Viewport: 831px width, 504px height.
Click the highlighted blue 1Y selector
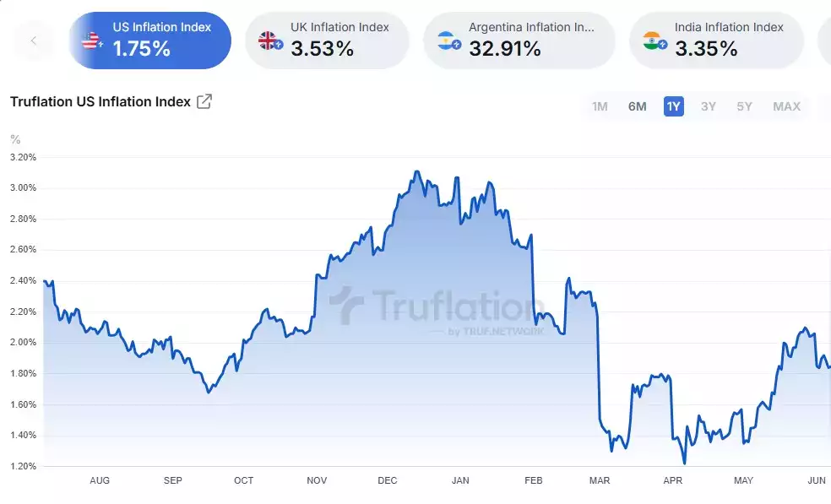(x=673, y=106)
